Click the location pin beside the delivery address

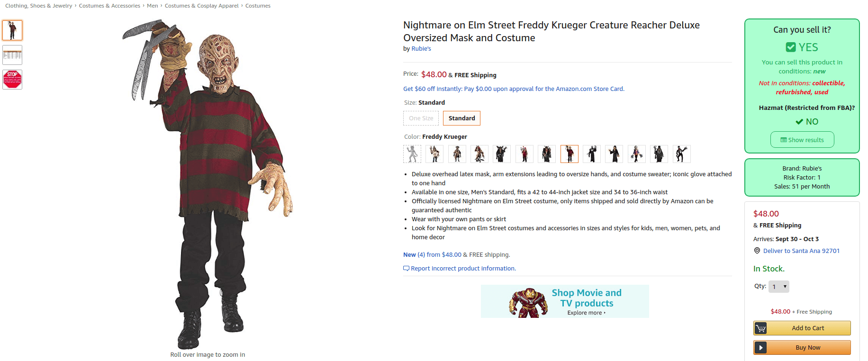[757, 251]
